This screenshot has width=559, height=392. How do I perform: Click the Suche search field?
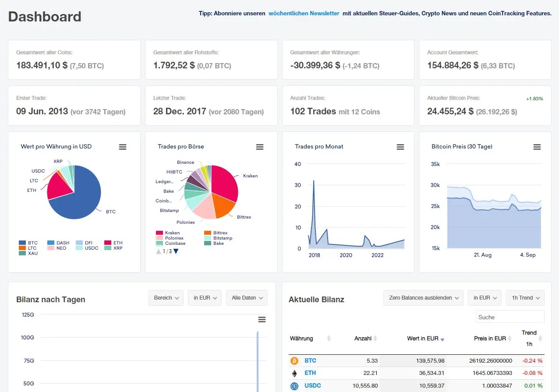pyautogui.click(x=509, y=317)
